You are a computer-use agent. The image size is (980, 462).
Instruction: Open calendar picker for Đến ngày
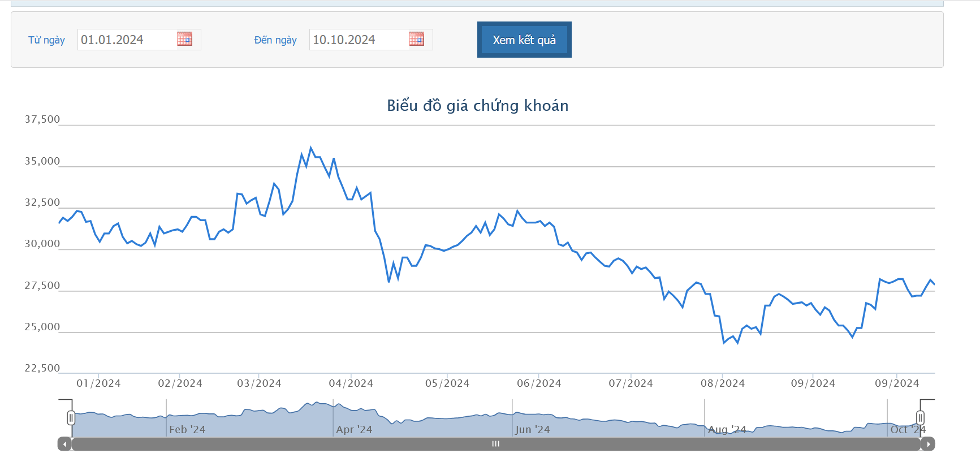point(416,39)
